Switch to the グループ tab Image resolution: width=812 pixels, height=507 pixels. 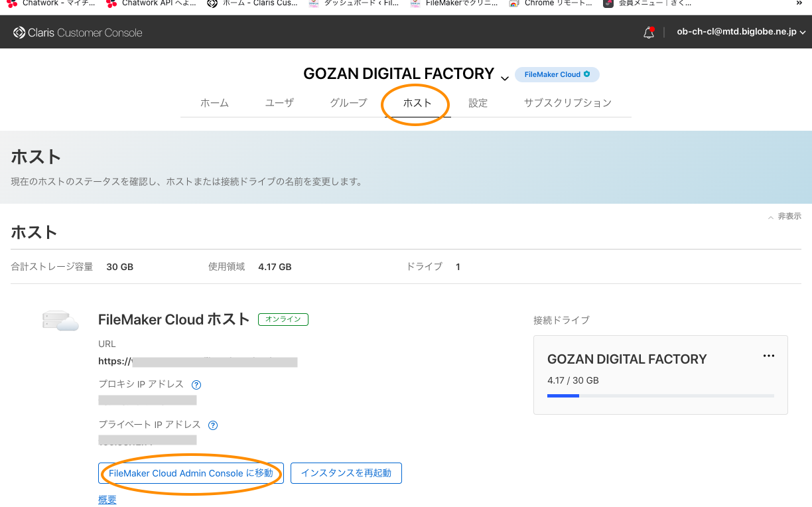pyautogui.click(x=348, y=103)
